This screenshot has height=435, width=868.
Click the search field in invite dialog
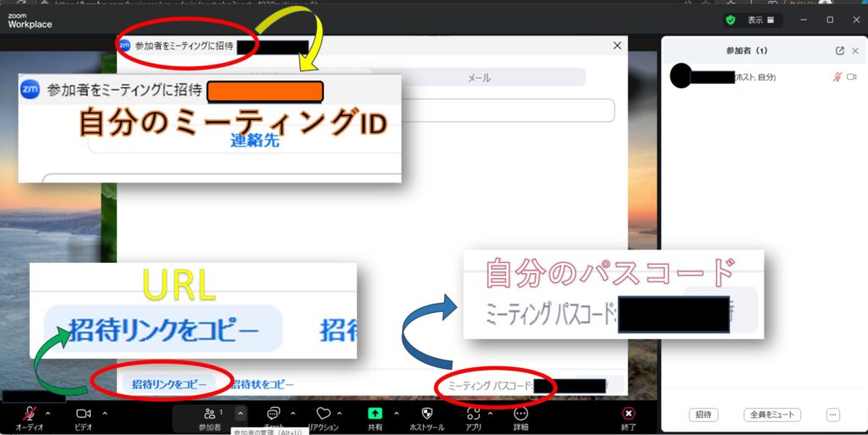click(x=509, y=110)
